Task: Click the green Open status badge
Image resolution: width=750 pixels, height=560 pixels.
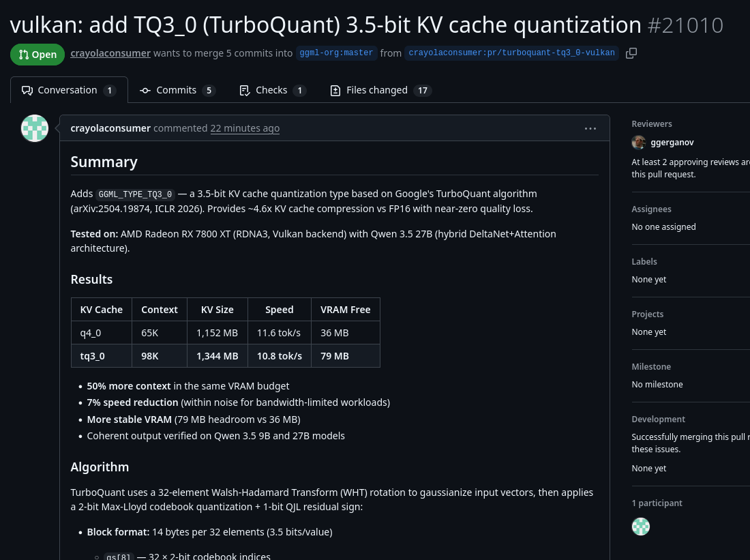Action: point(37,54)
